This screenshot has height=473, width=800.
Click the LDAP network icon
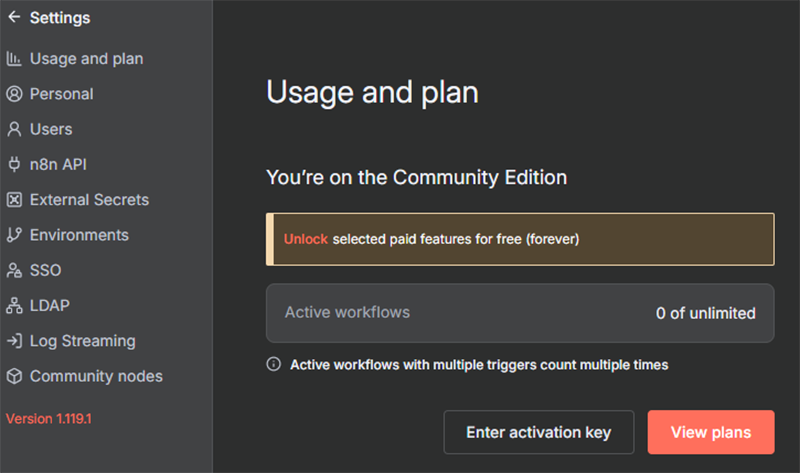(x=14, y=305)
